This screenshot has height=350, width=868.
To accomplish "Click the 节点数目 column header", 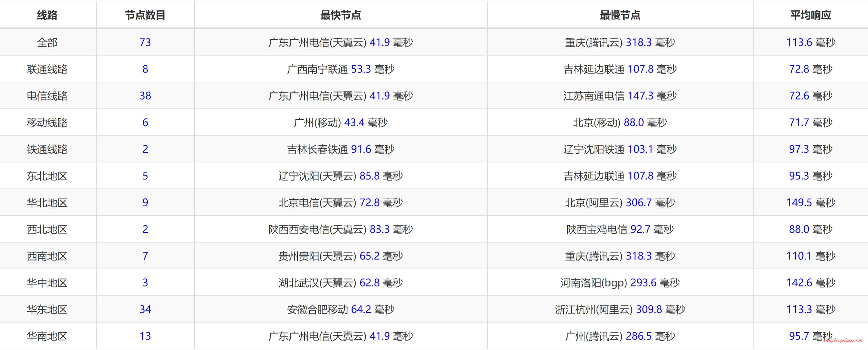I will 145,15.
